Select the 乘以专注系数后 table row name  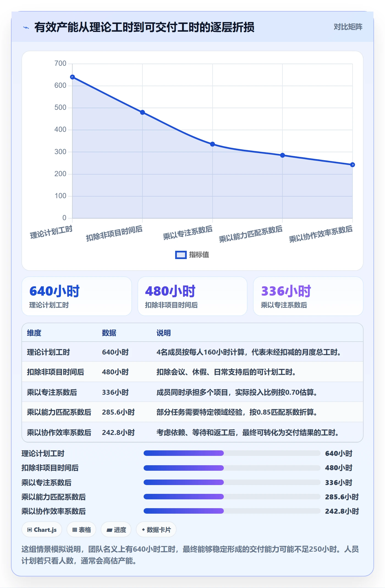click(x=52, y=392)
